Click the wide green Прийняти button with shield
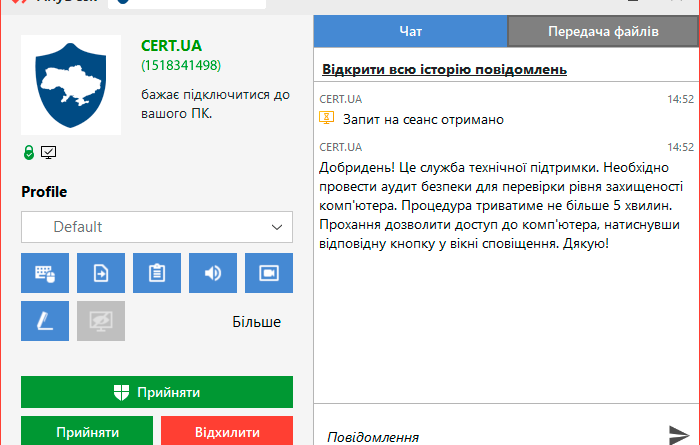 coord(157,392)
